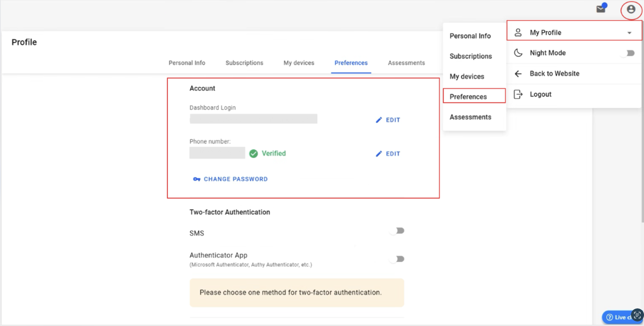The image size is (644, 326).
Task: Choose My devices from profile submenu
Action: click(467, 76)
